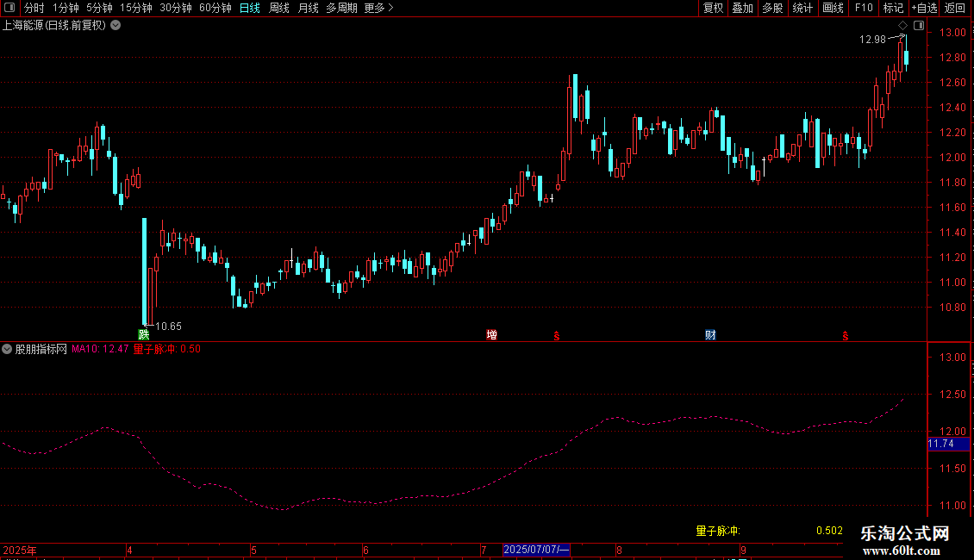The width and height of the screenshot is (974, 560).
Task: Select the 15分钟 period
Action: point(135,8)
